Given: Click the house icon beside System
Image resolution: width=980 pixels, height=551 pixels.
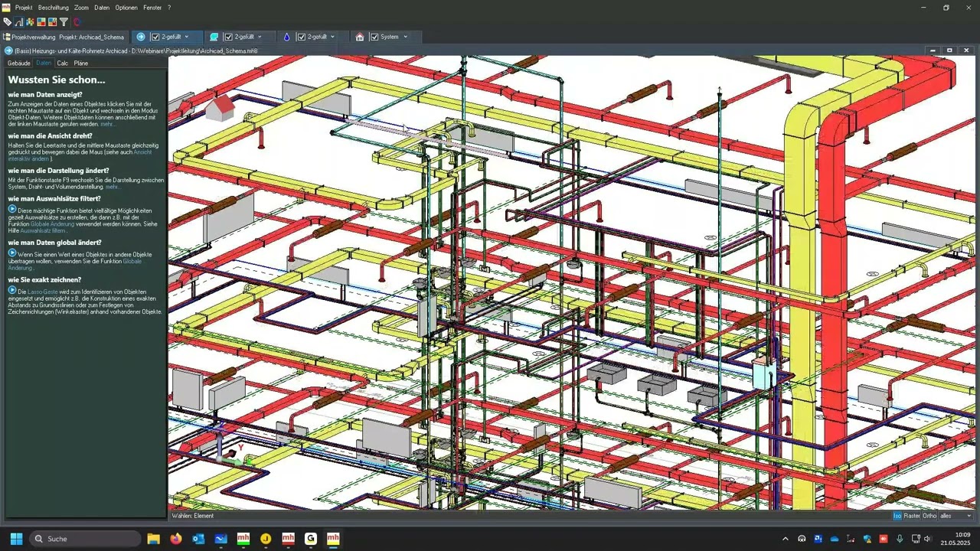Looking at the screenshot, I should (360, 37).
